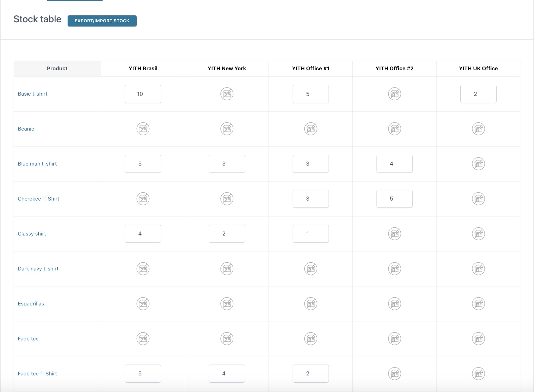Open the Classy shirt link
Screen dimensions: 534x392
[x=32, y=234]
